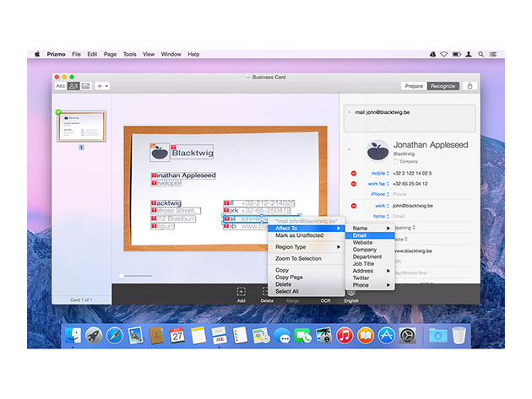Viewport: 532px width, 399px height.
Task: Open the work email label popup
Action: pyautogui.click(x=382, y=206)
